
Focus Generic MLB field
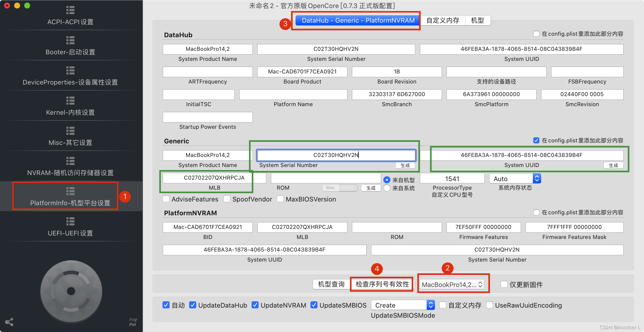[x=214, y=178]
